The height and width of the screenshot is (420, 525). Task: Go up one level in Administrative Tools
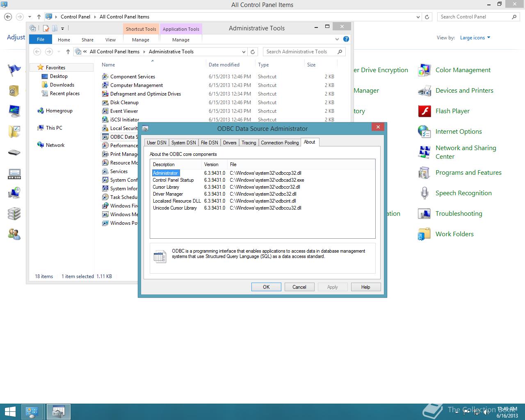68,52
